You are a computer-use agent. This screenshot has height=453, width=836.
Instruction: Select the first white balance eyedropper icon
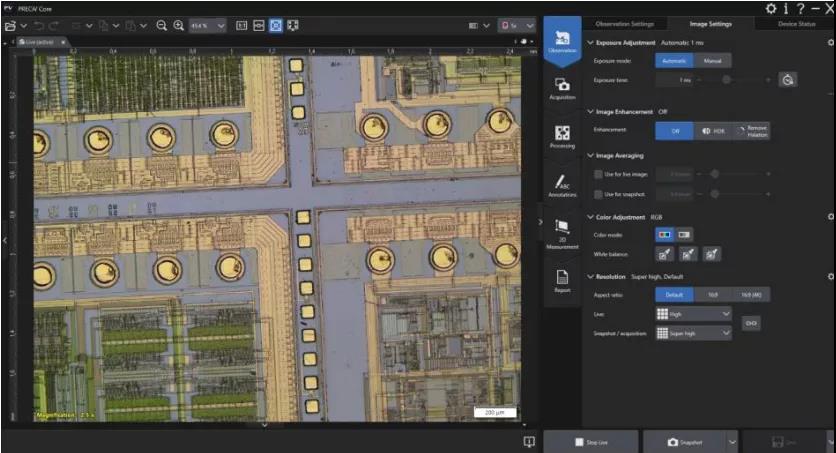664,254
